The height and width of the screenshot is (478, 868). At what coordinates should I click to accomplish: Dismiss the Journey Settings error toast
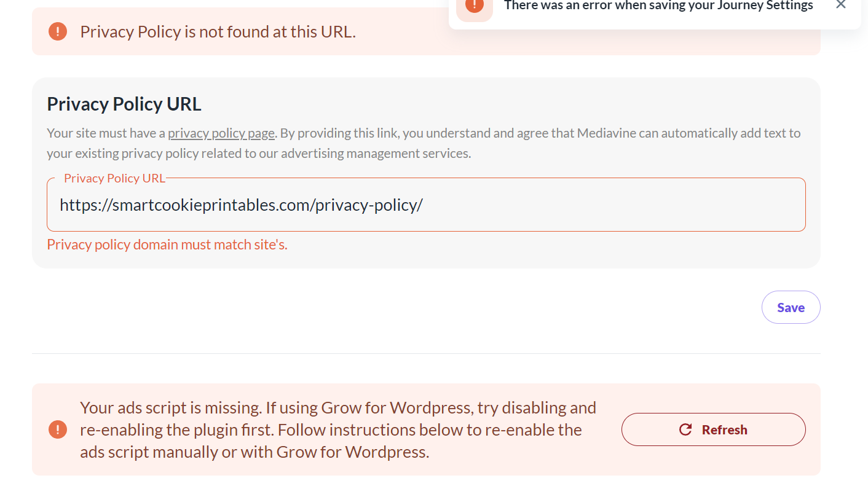click(x=841, y=5)
